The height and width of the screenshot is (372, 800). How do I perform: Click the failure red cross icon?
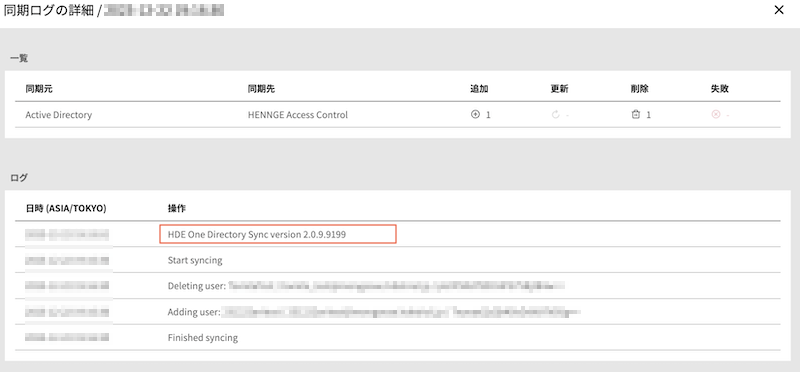coord(715,115)
